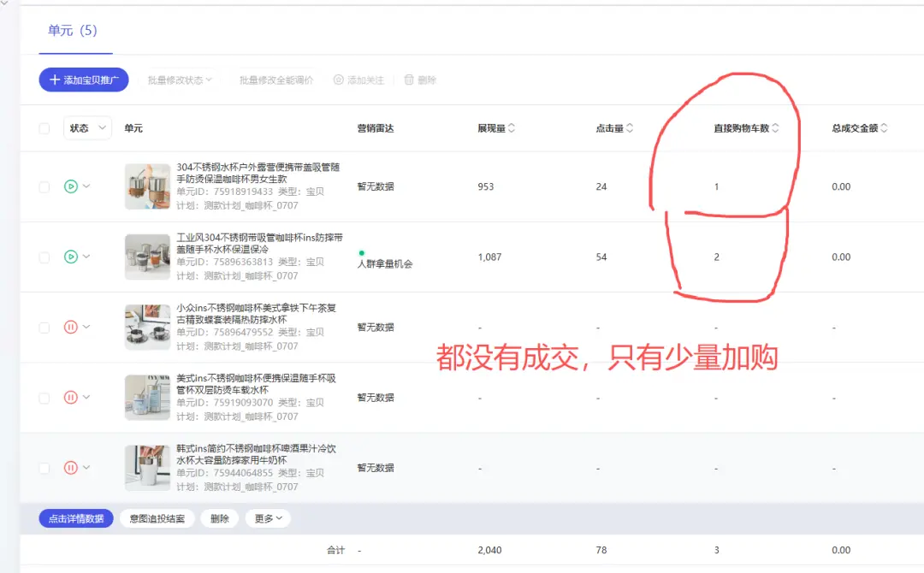Image resolution: width=924 pixels, height=573 pixels.
Task: Sort by 直接购物车数 using its sort icon
Action: (776, 128)
